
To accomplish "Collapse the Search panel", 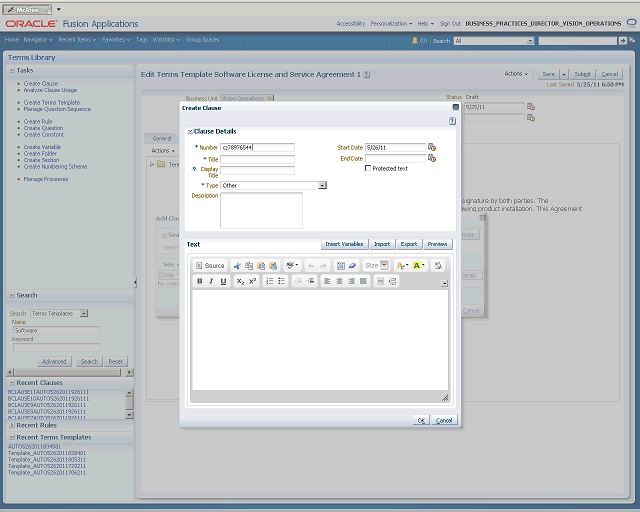I will tap(12, 295).
